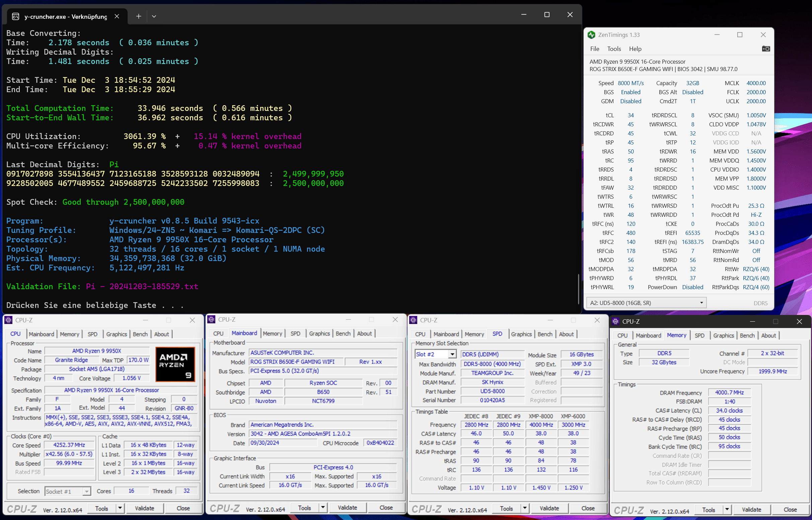This screenshot has height=520, width=812.
Task: Switch to Bench tab in CPU window
Action: [140, 334]
